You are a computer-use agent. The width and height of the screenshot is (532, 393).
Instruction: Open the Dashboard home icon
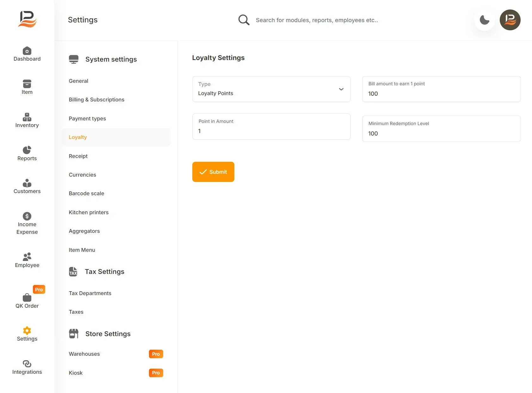coord(27,51)
